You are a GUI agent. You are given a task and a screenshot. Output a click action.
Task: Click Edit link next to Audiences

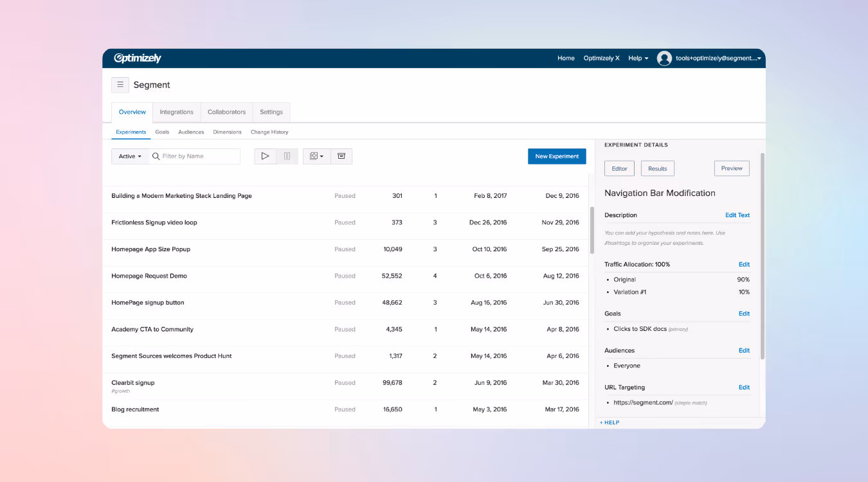(744, 350)
